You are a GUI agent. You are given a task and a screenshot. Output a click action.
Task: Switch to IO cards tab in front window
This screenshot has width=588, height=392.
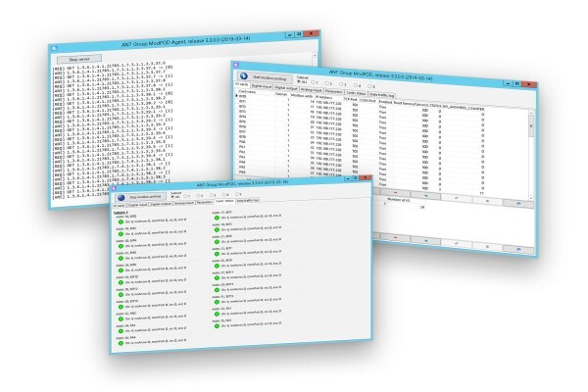coord(120,206)
